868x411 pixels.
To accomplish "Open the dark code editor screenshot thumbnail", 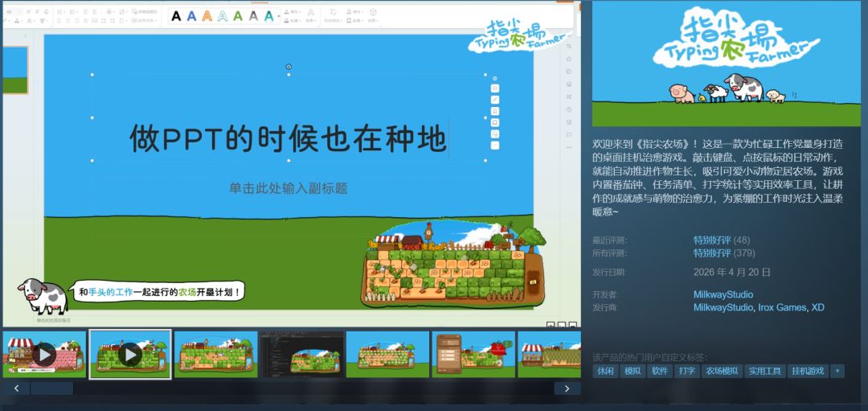I will [301, 355].
